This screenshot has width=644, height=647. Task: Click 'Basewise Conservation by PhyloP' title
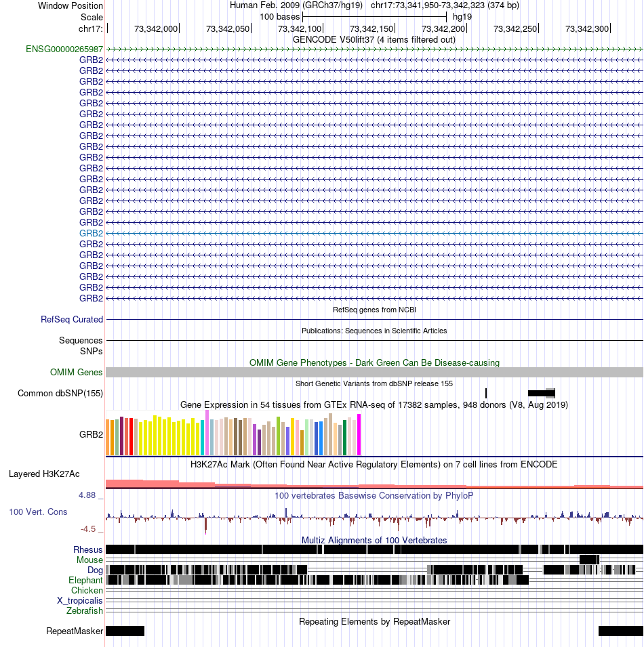click(374, 495)
